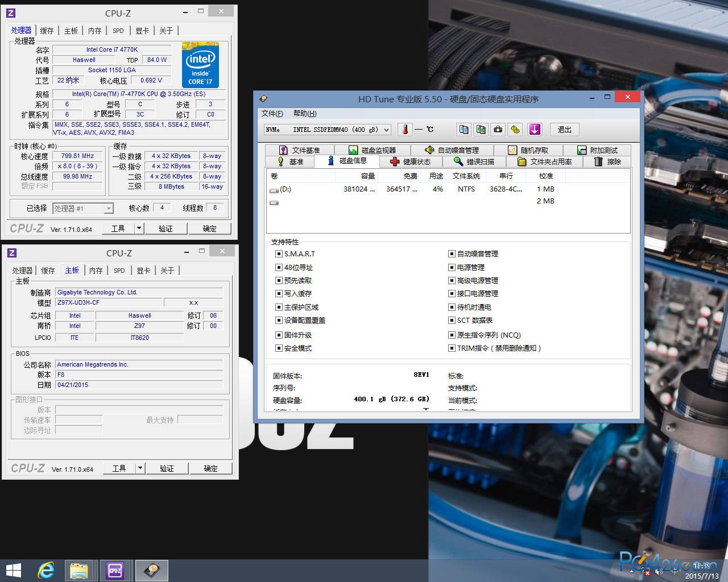Click the D: drive volume icon
Image resolution: width=728 pixels, height=582 pixels.
click(274, 190)
